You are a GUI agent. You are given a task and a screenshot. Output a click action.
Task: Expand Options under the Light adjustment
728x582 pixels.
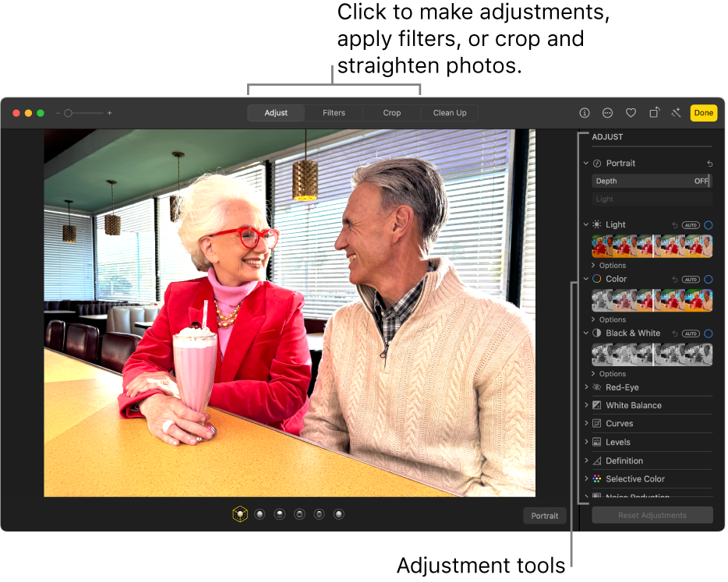[612, 266]
